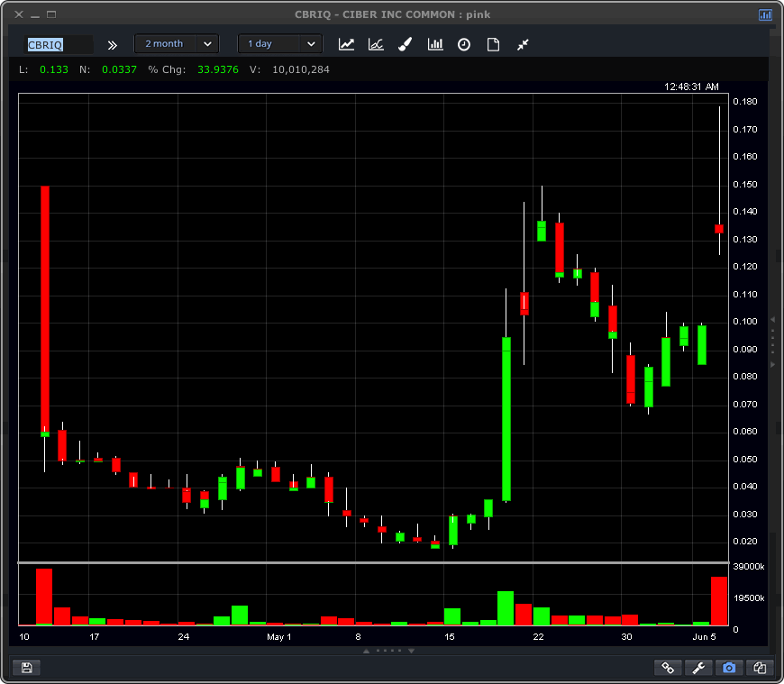Open a new blank chart page icon
This screenshot has width=784, height=684.
tap(493, 44)
